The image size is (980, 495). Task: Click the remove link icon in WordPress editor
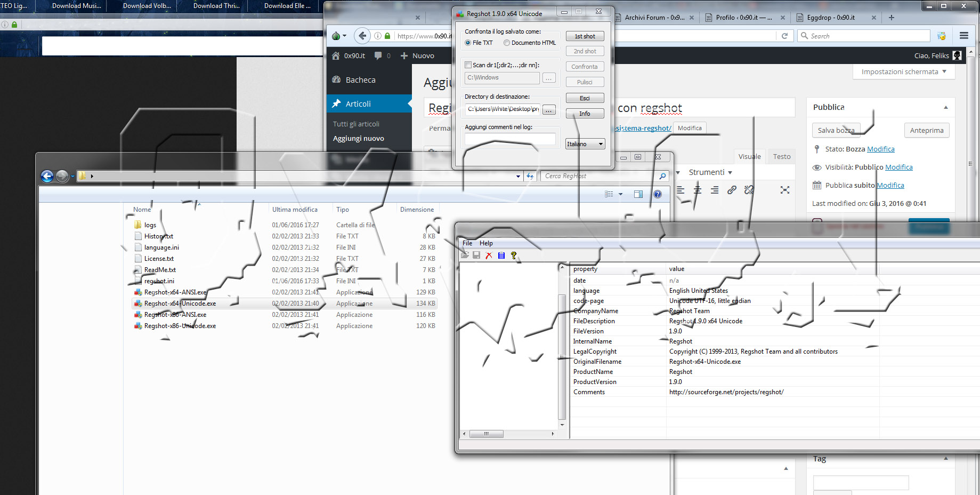(749, 190)
